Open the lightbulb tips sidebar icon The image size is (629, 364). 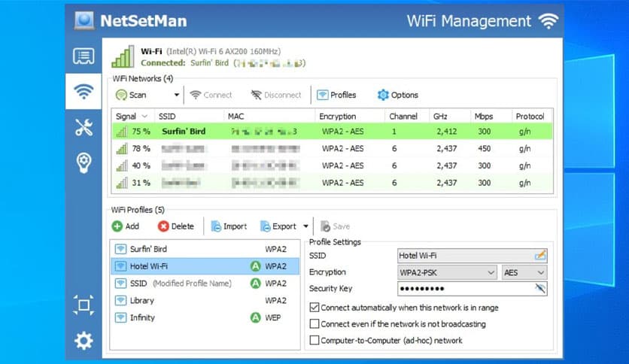(84, 162)
